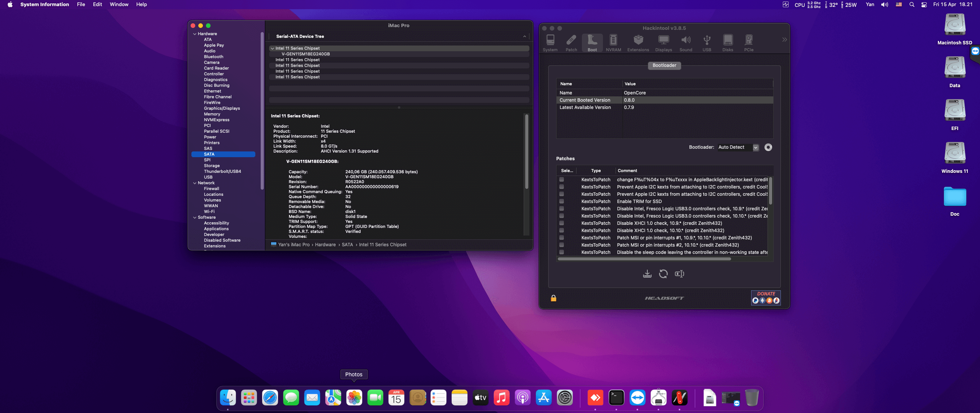This screenshot has height=413, width=980.
Task: Click the Patches list horizontal scrollbar
Action: pos(644,259)
